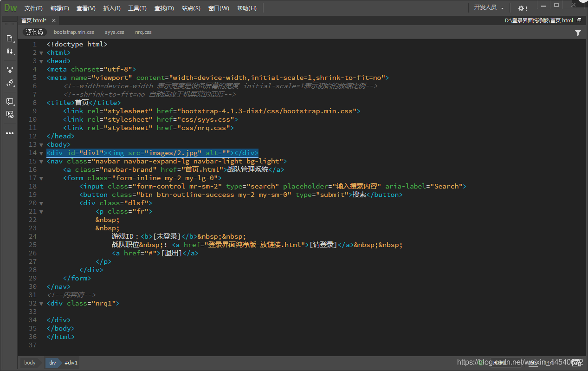Open the toolbar customize ellipsis icon
This screenshot has width=588, height=371.
pos(9,133)
